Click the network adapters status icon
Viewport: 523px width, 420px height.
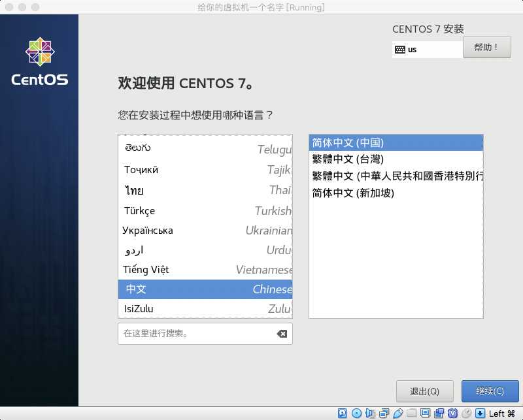click(x=384, y=413)
